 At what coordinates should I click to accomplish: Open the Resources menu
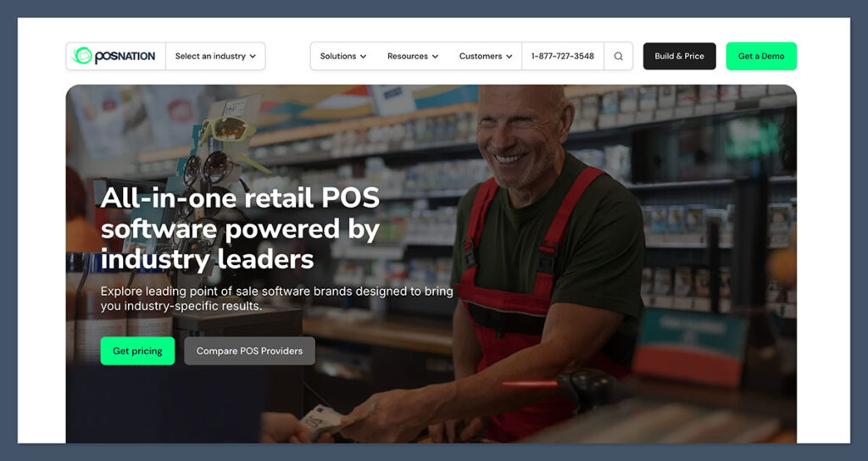[413, 56]
